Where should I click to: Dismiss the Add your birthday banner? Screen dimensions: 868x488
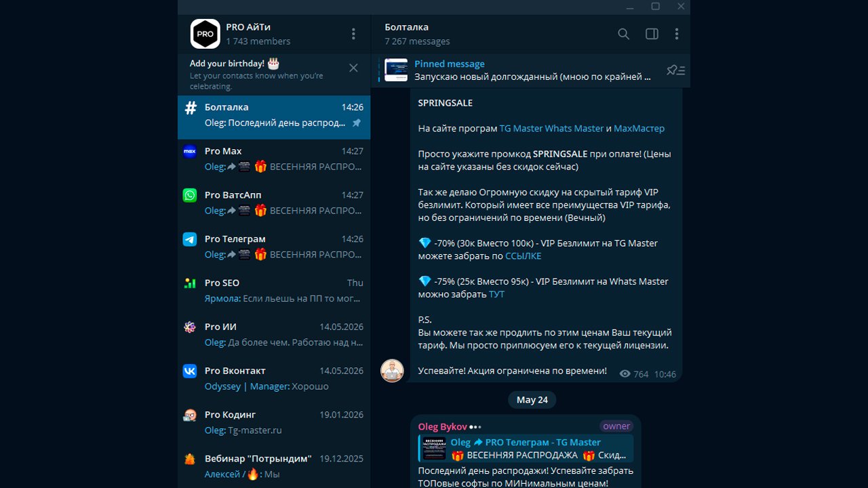pos(353,68)
